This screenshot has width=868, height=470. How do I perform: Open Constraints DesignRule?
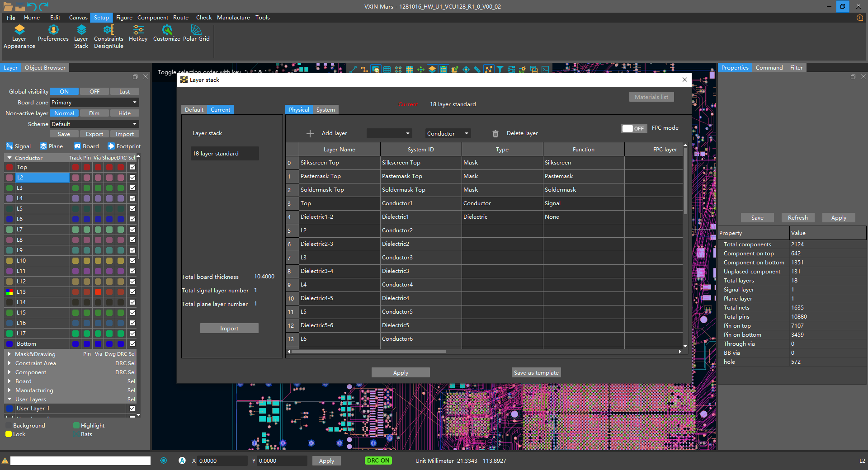[x=108, y=37]
